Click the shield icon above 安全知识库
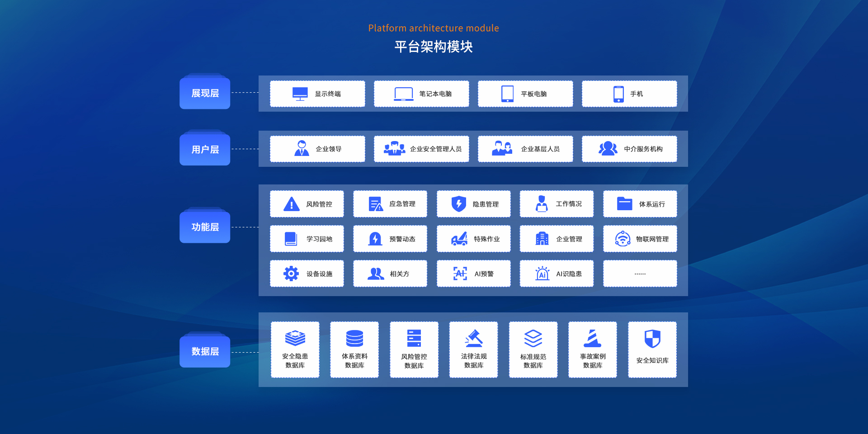Image resolution: width=868 pixels, height=434 pixels. coord(652,339)
